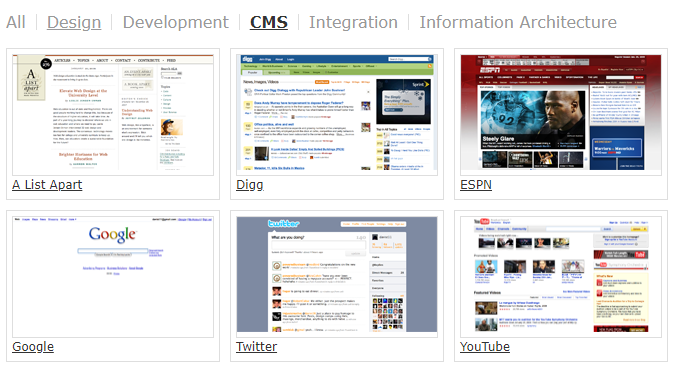This screenshot has width=678, height=373.
Task: Follow the Digg text link
Action: coord(249,185)
